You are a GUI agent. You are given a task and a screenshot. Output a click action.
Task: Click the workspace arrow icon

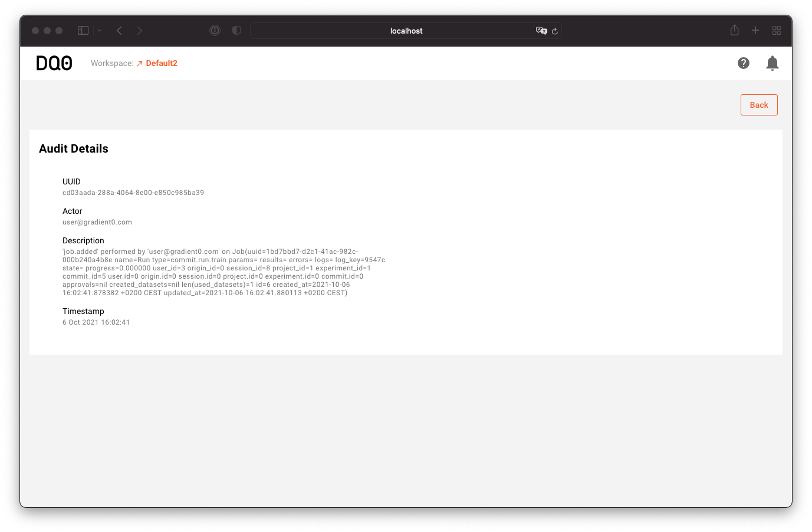(140, 64)
